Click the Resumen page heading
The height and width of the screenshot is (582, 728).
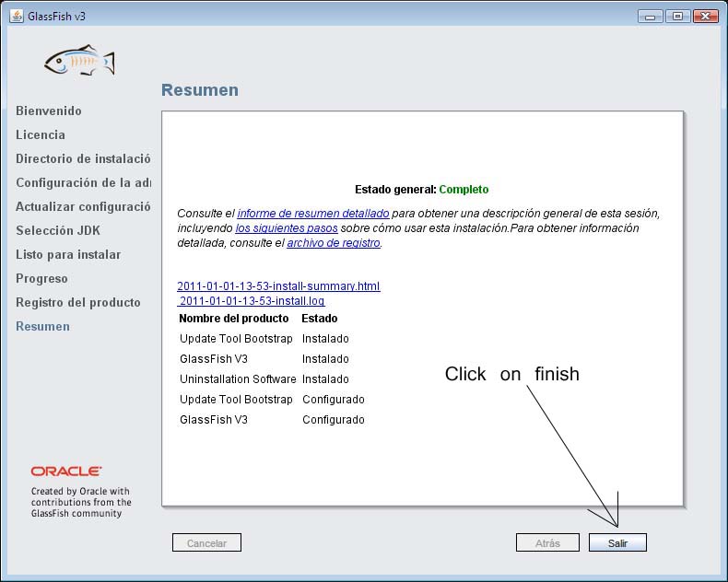coord(200,89)
